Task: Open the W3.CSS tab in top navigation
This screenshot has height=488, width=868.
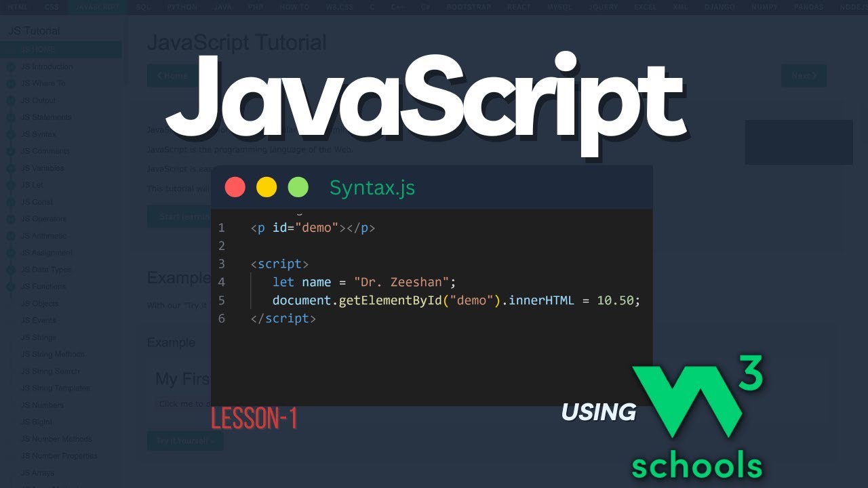Action: pos(340,7)
